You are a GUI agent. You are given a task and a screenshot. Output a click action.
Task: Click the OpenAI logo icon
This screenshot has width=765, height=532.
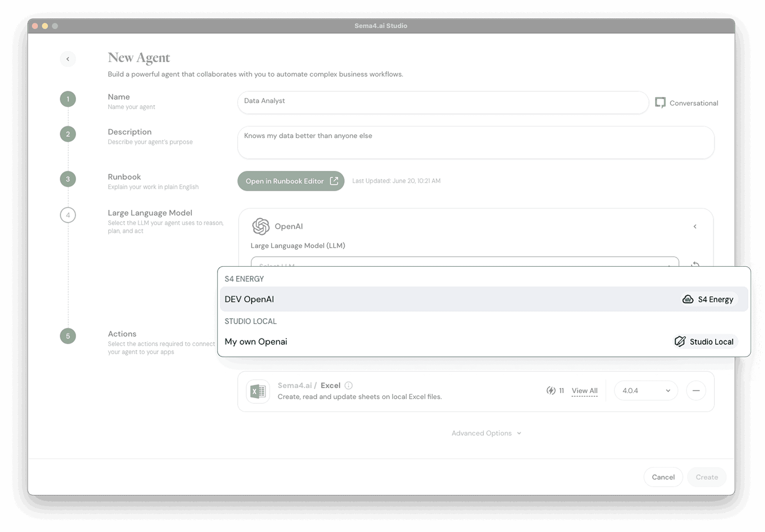pos(261,227)
